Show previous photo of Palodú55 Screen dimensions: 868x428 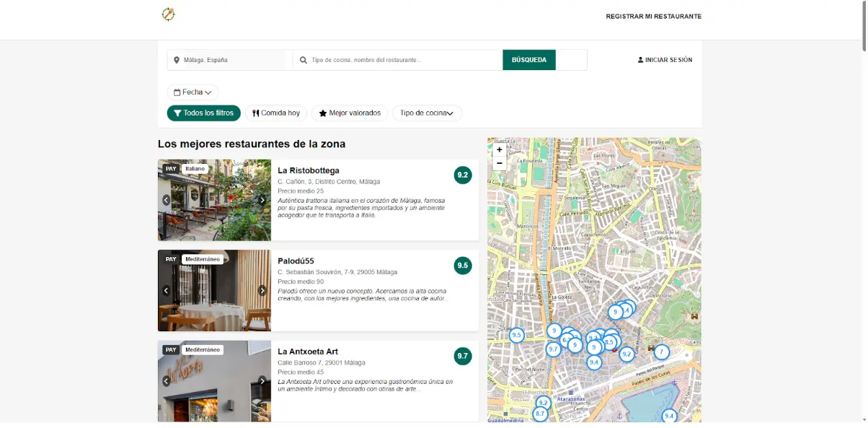[x=166, y=291]
